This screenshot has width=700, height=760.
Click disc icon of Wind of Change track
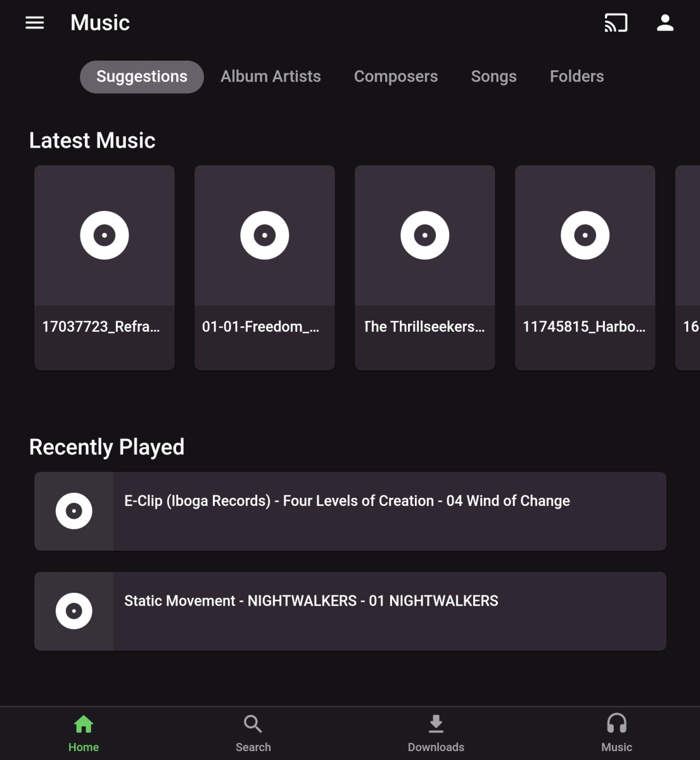click(74, 511)
